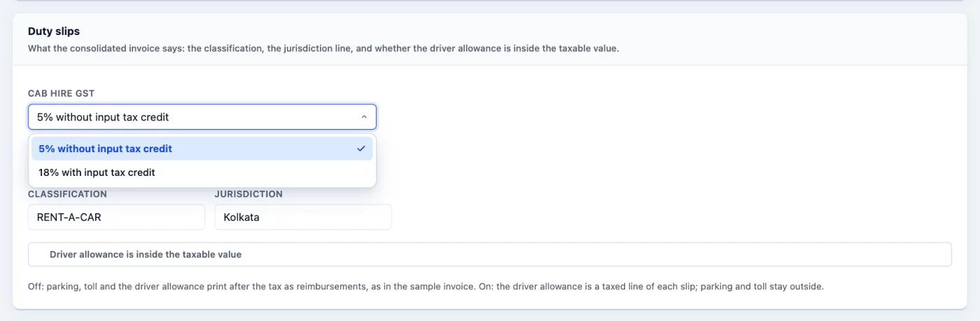Toggle "Driver allowance is inside the taxable value"

coord(489,254)
